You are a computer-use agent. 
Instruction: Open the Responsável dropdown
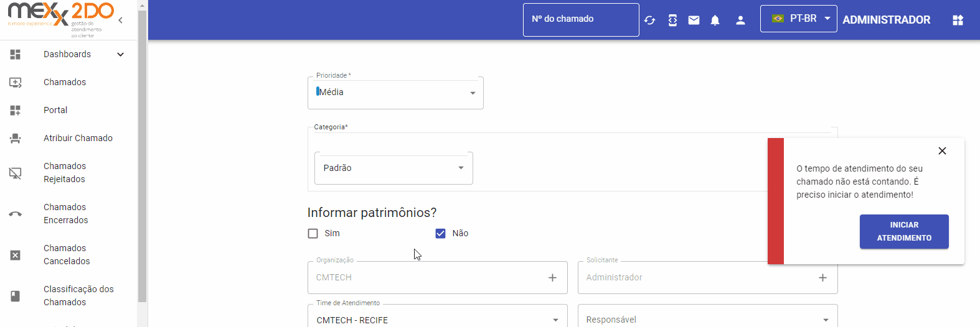pyautogui.click(x=707, y=320)
